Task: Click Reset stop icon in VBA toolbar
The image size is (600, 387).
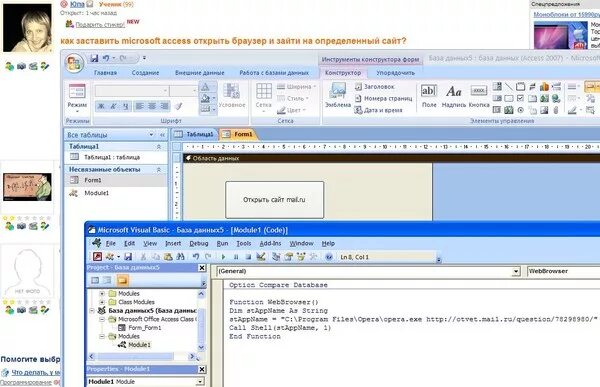Action: (x=248, y=257)
